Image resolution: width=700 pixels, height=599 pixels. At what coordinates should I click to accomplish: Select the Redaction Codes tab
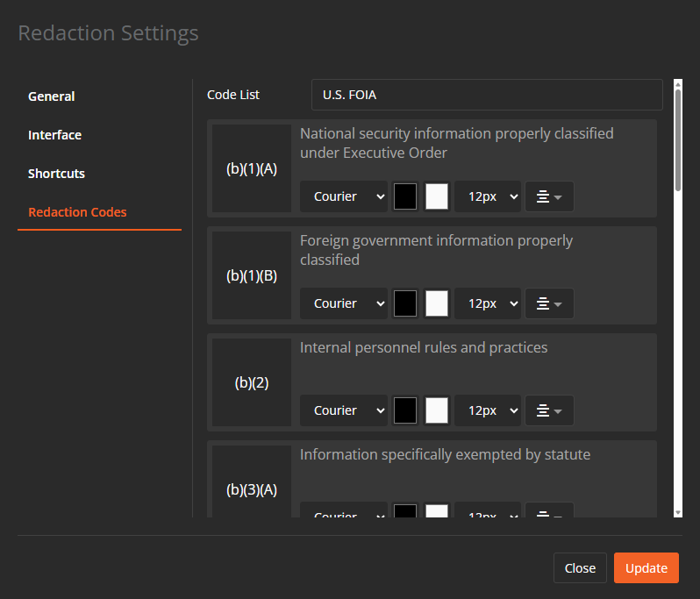click(x=77, y=212)
